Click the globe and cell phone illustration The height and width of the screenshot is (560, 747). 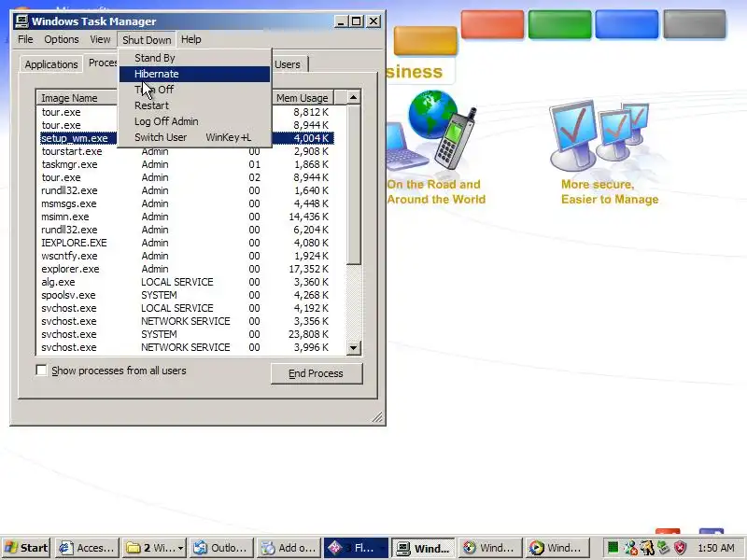pos(431,130)
